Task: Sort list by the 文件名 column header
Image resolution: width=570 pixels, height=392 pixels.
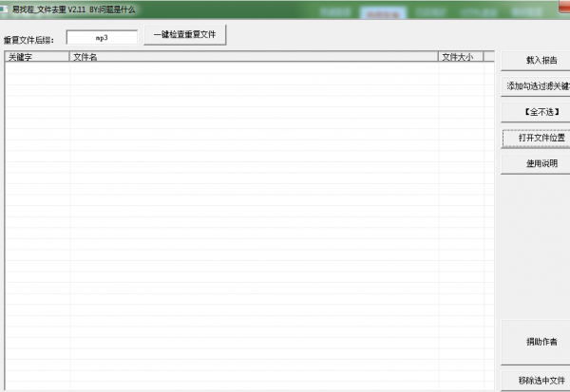Action: coord(254,57)
